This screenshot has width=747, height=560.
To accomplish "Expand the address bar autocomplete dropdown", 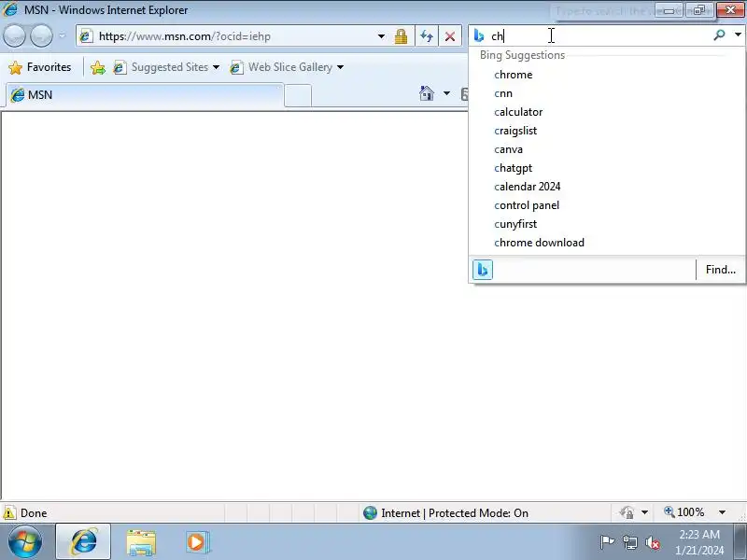I will 381,36.
